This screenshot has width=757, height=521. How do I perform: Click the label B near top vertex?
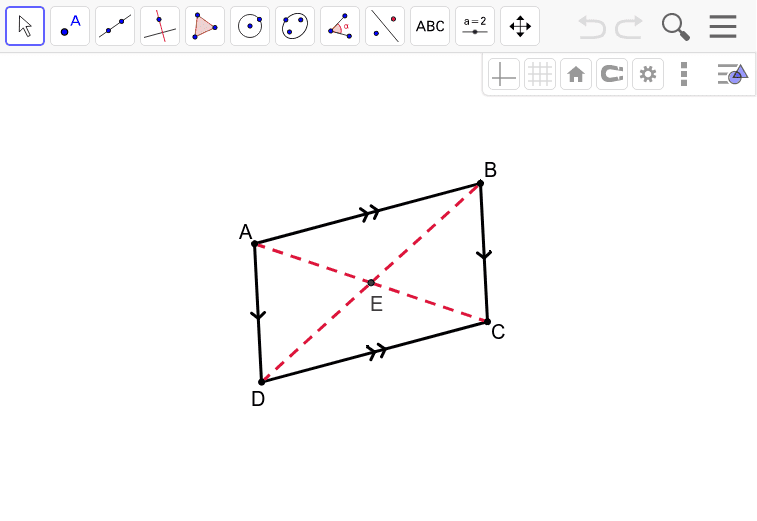pos(491,170)
